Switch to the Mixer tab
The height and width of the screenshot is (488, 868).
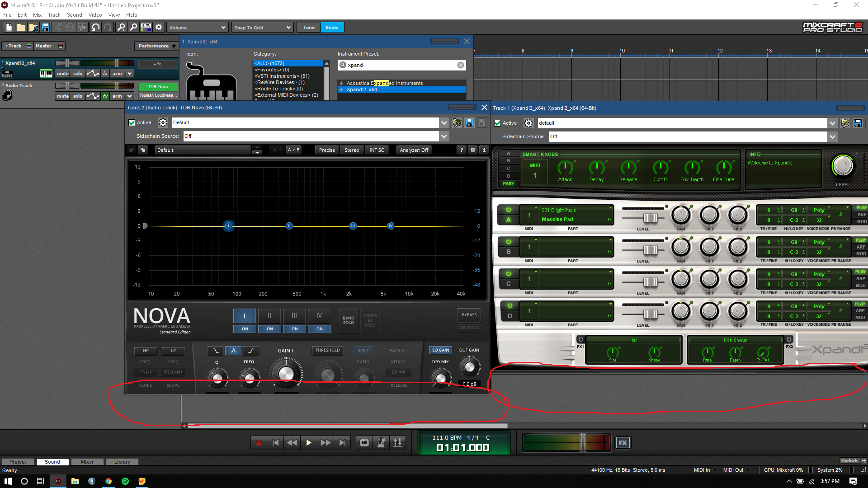(x=87, y=462)
